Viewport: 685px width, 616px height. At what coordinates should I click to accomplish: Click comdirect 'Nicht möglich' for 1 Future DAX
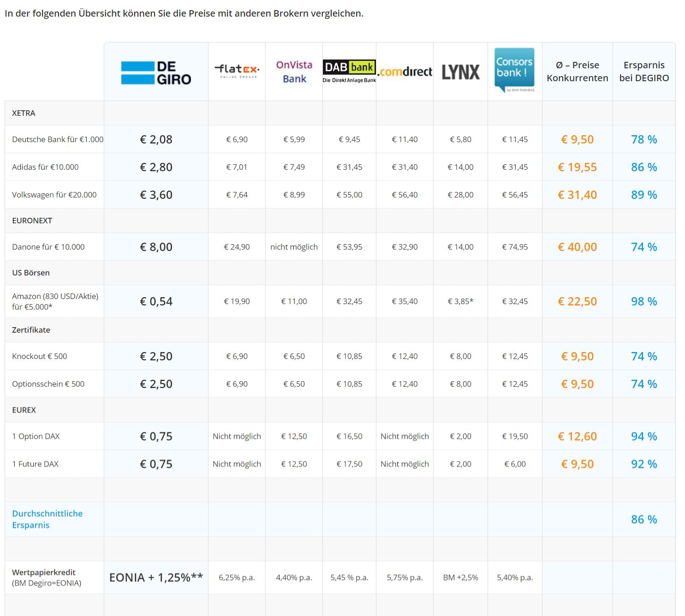(405, 464)
